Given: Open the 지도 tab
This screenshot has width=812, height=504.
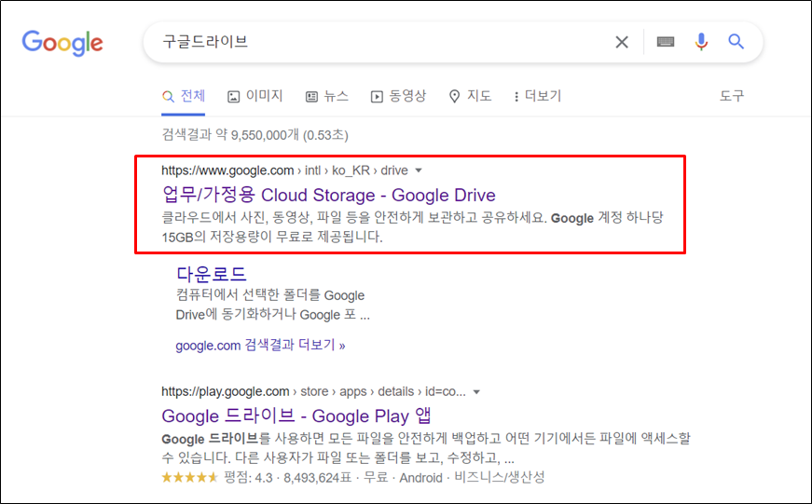Looking at the screenshot, I should [x=470, y=96].
